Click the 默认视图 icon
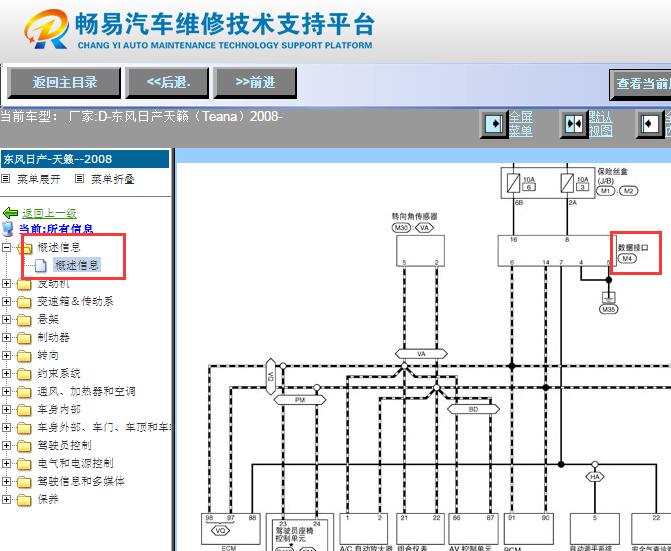Image resolution: width=671 pixels, height=551 pixels. (574, 124)
